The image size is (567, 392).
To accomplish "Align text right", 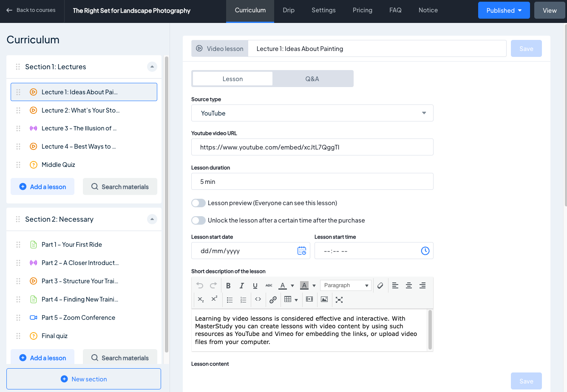I will [x=422, y=285].
